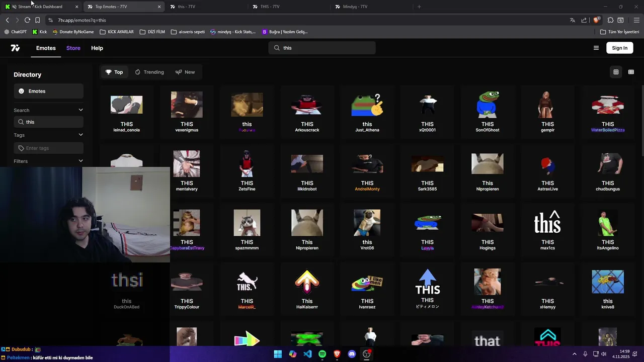The width and height of the screenshot is (644, 362).
Task: Select the Trending sorting tab
Action: click(149, 72)
